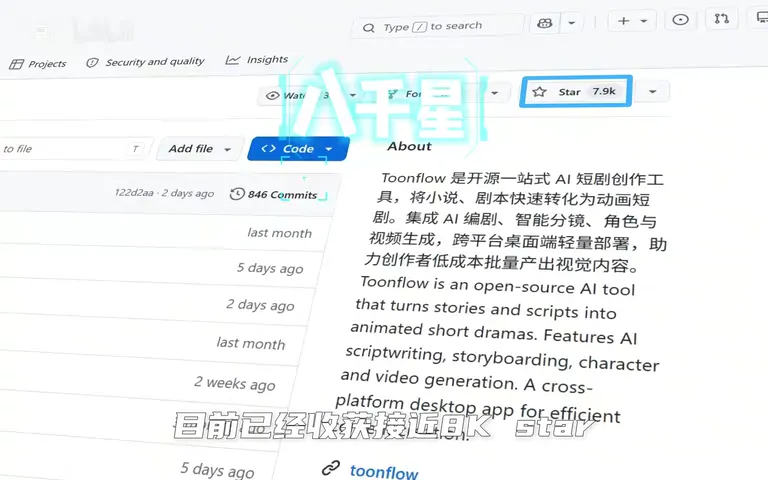Open the green Code button
768x480 pixels.
click(298, 148)
